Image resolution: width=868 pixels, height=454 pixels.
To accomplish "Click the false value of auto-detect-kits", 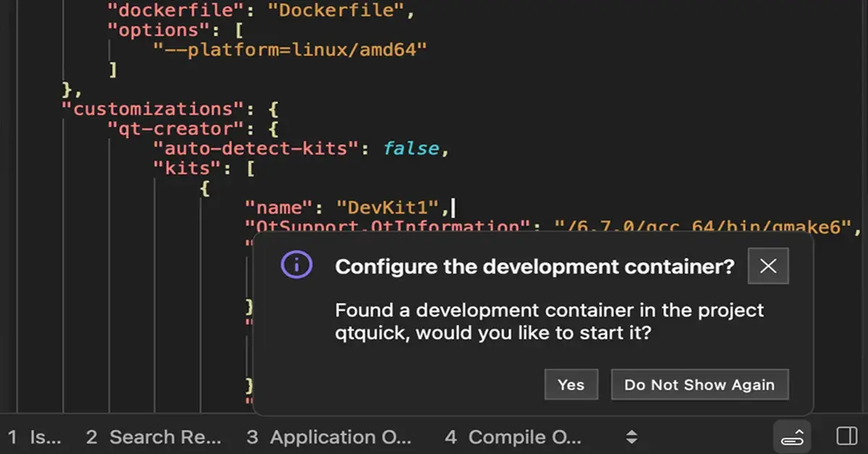I will point(411,147).
